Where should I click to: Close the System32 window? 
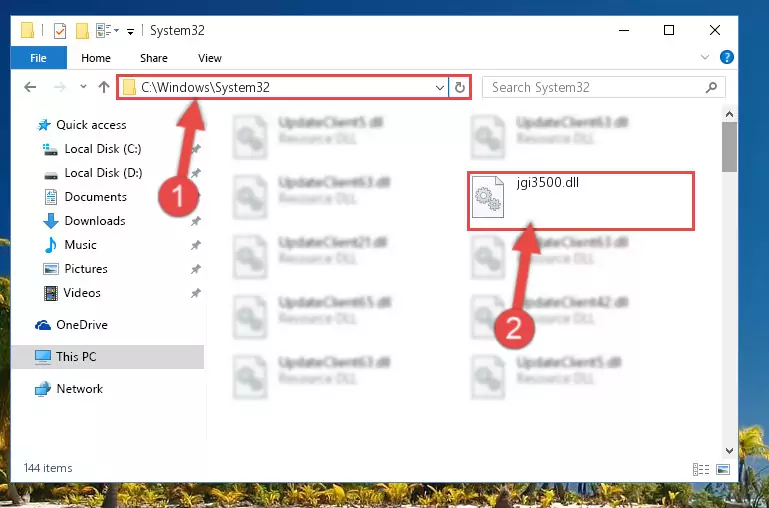[x=715, y=30]
